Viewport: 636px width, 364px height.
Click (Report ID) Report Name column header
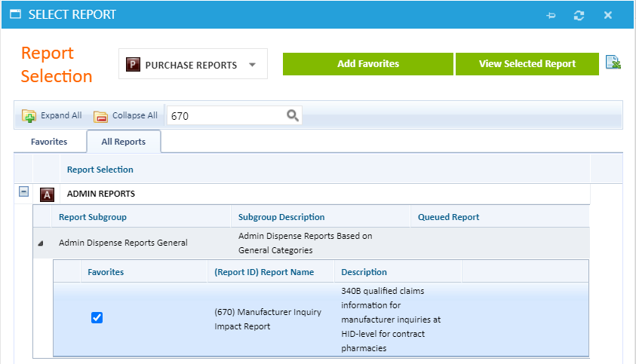pos(264,272)
